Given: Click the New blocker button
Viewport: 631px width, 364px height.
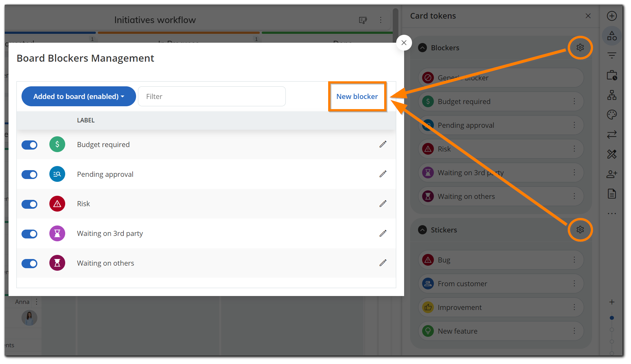Looking at the screenshot, I should pyautogui.click(x=357, y=96).
